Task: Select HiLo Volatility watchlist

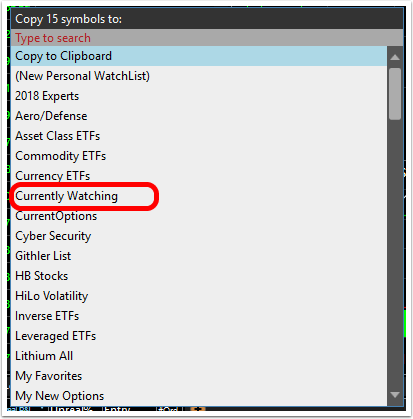Action: coord(199,296)
